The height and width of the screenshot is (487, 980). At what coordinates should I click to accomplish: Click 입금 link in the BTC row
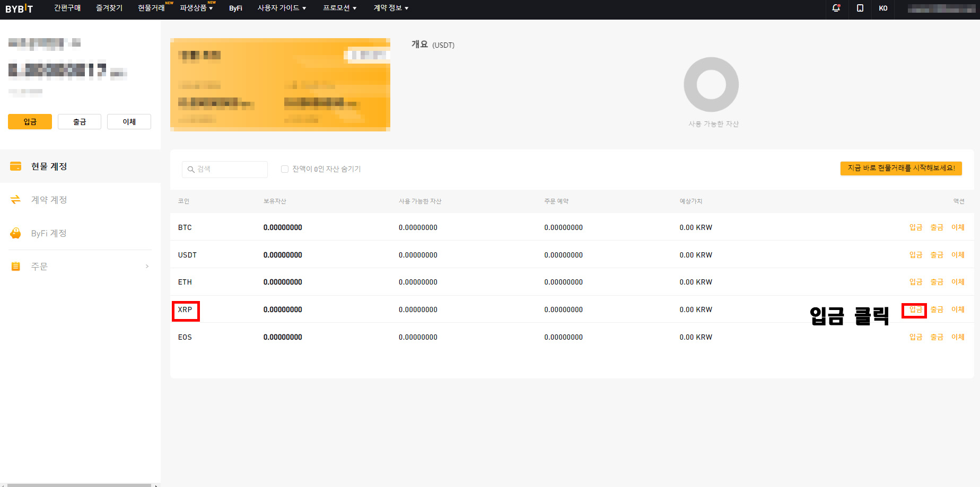915,228
